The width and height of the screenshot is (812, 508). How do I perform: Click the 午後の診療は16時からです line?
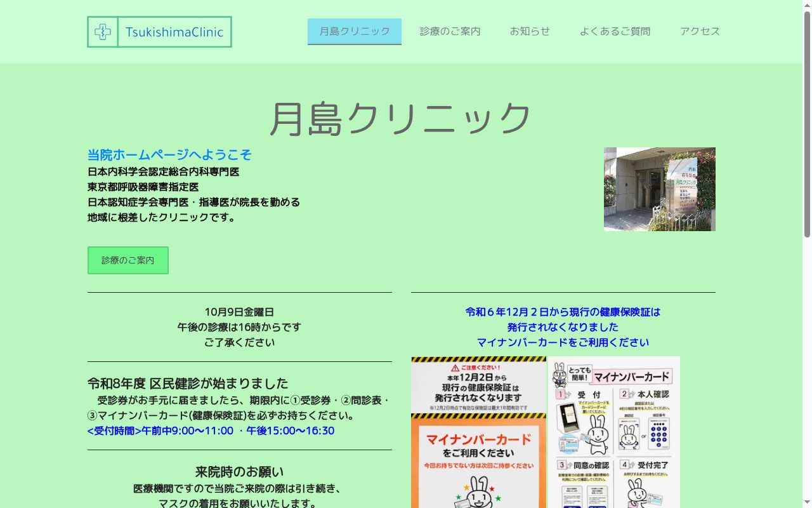point(239,327)
